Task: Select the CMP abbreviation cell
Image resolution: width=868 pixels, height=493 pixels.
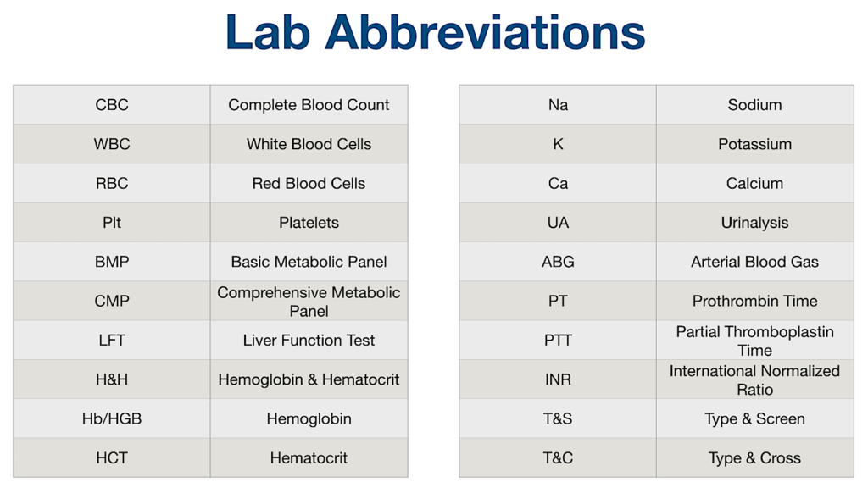Action: pos(112,301)
